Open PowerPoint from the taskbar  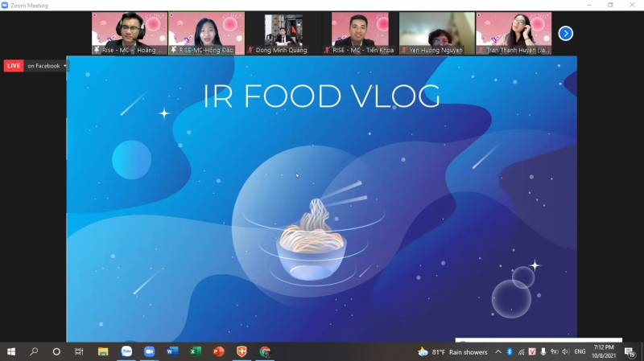(218, 351)
